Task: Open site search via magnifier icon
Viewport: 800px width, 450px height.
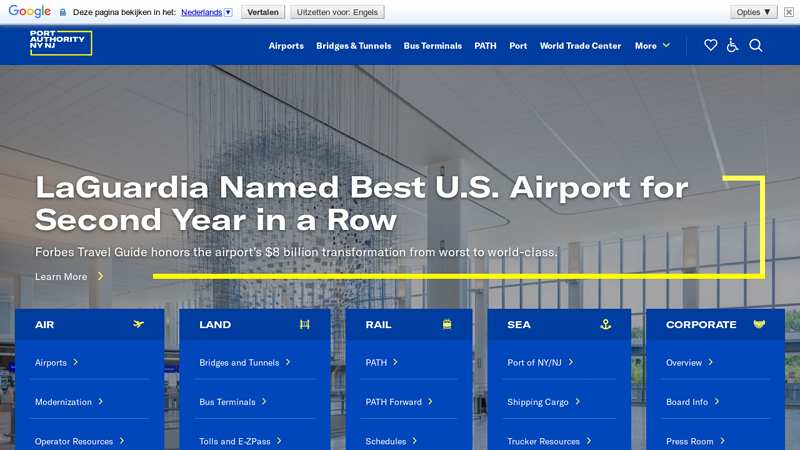Action: pos(756,45)
